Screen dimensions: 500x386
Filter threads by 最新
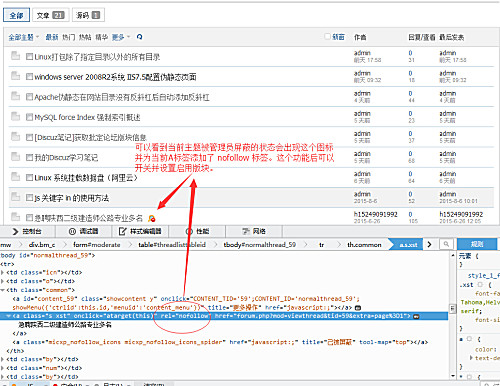pyautogui.click(x=52, y=37)
